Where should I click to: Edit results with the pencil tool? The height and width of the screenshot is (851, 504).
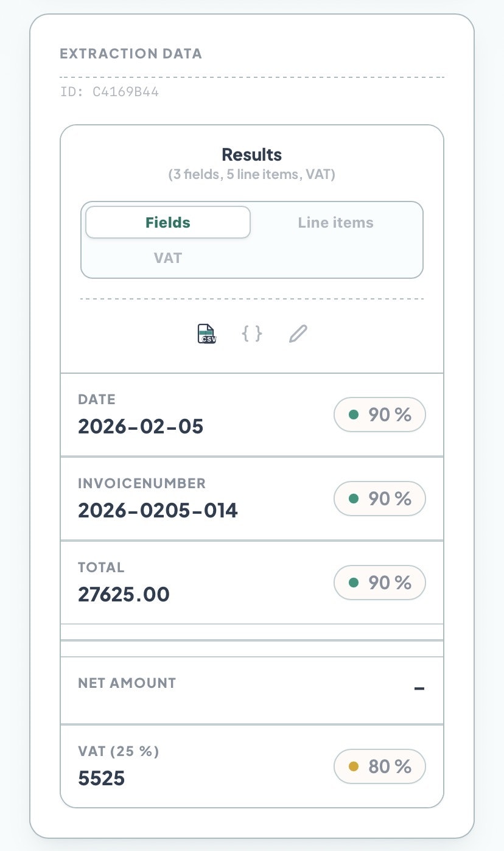pos(298,333)
